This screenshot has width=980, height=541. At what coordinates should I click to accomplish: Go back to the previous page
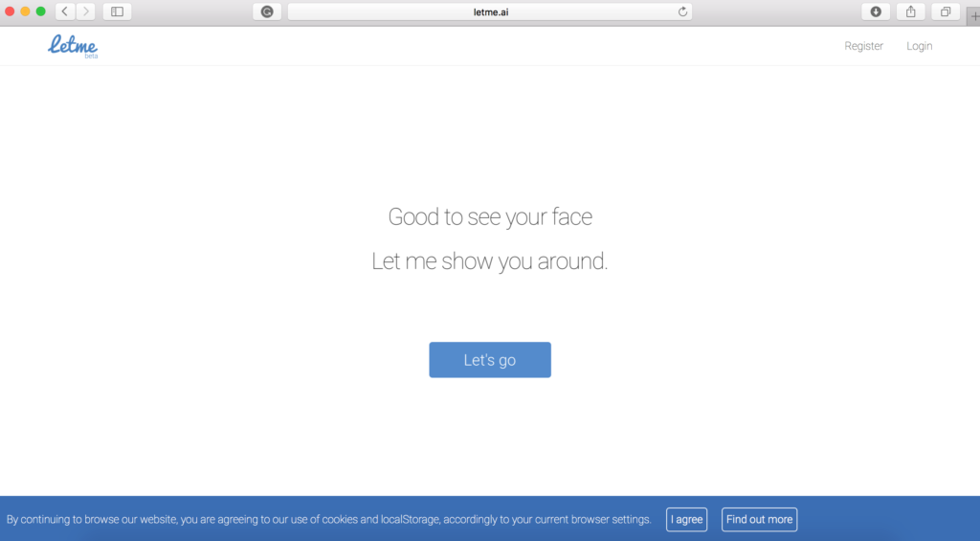point(65,11)
